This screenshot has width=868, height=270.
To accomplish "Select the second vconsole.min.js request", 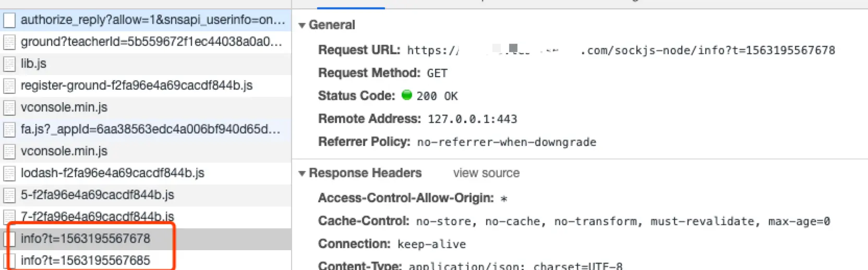I will click(146, 151).
